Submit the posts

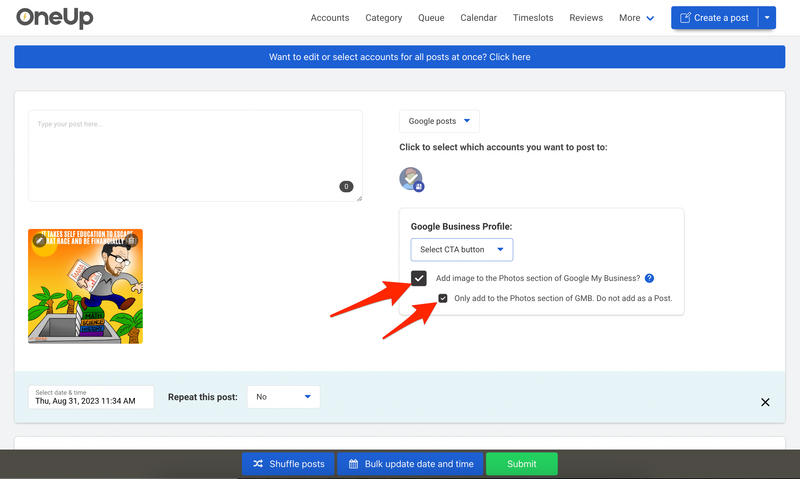(x=521, y=464)
